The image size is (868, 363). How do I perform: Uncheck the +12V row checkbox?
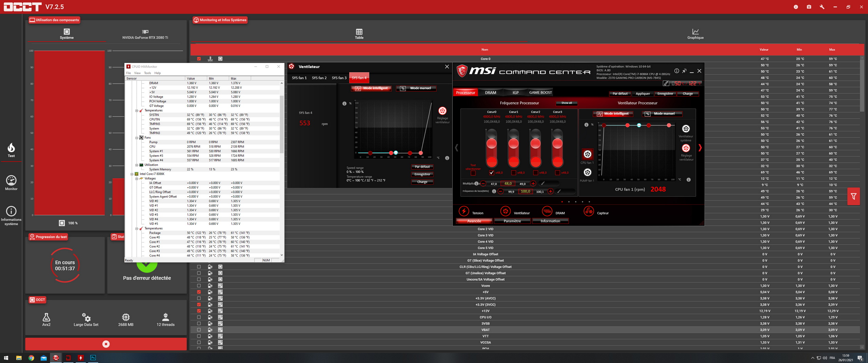click(199, 311)
